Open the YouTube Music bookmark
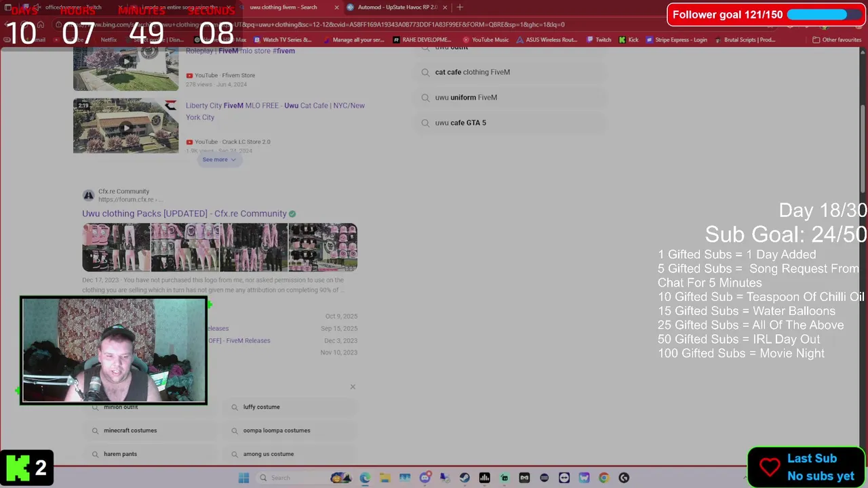Viewport: 868px width, 488px height. 486,39
